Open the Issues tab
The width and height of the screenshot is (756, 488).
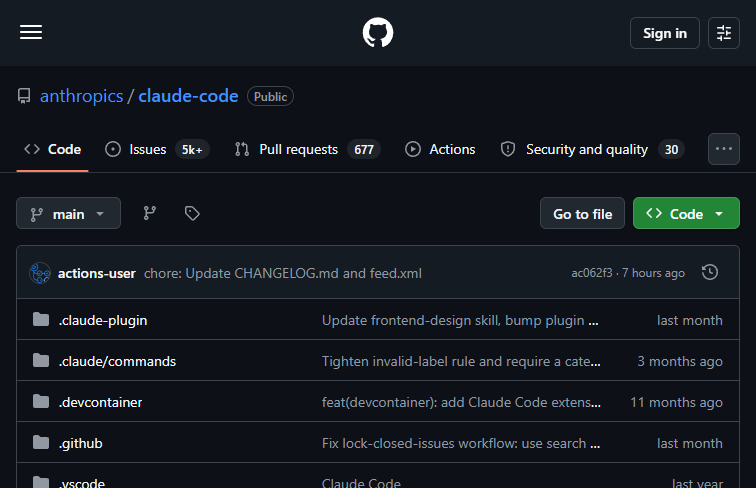click(157, 149)
